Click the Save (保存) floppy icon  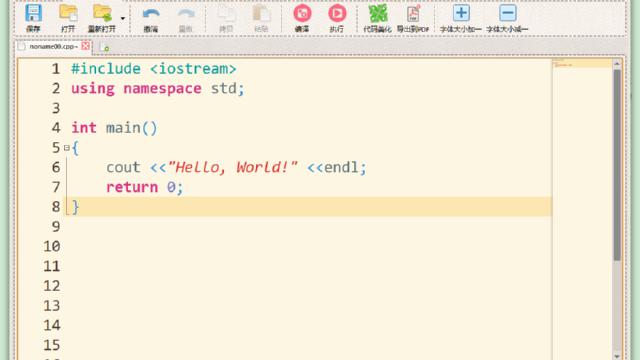coord(33,13)
